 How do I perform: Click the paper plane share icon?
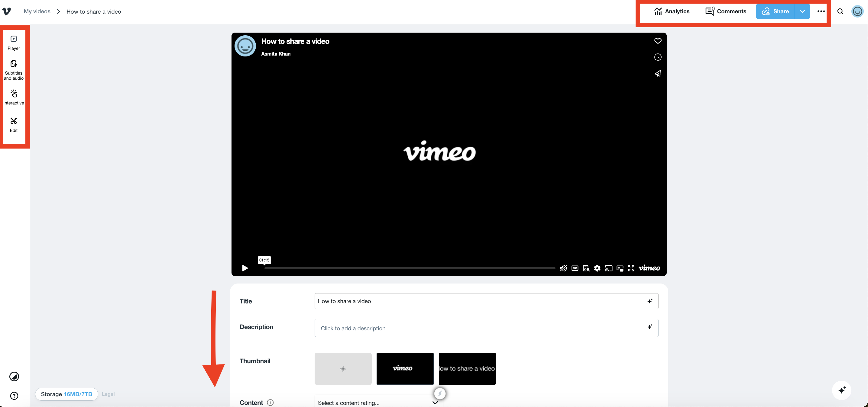point(657,73)
